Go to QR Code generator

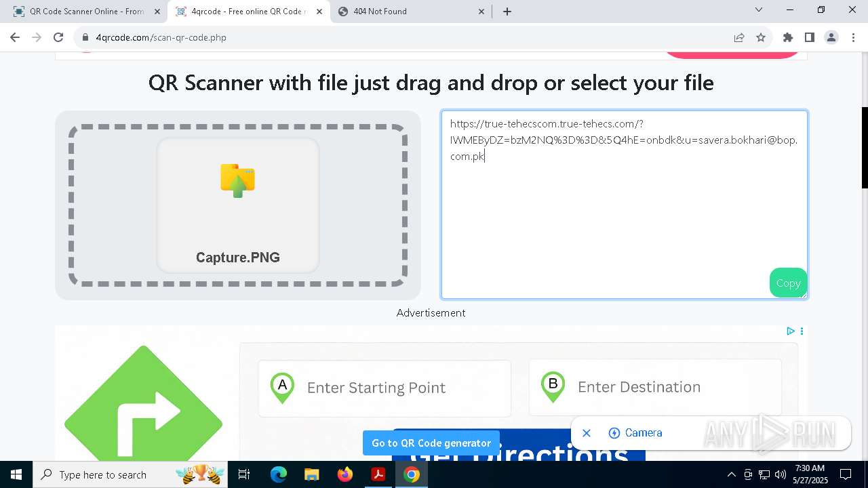point(431,443)
